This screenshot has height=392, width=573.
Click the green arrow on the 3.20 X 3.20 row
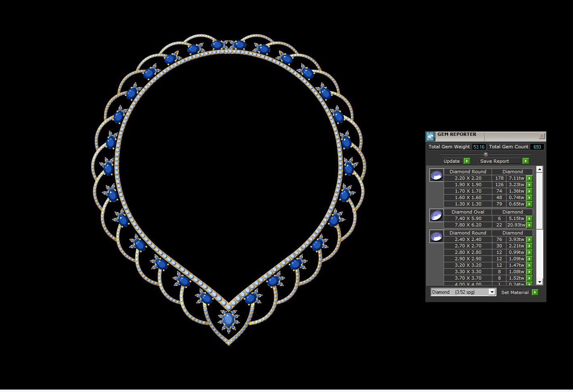click(529, 265)
